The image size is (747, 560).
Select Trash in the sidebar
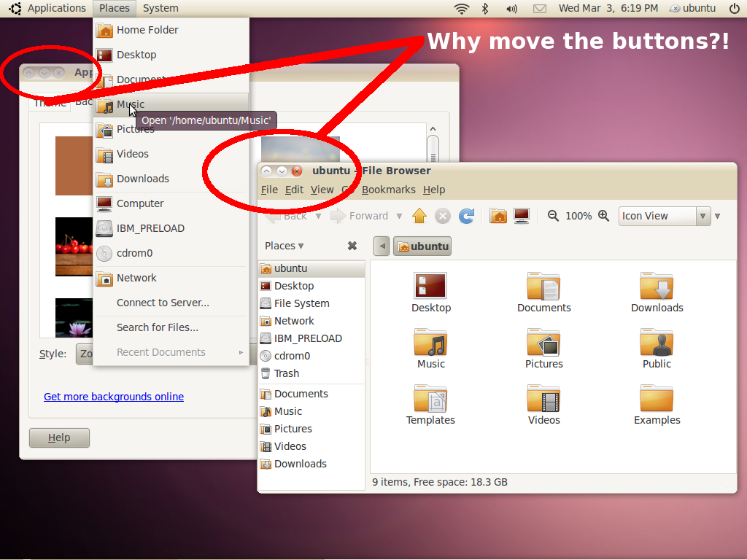(286, 373)
